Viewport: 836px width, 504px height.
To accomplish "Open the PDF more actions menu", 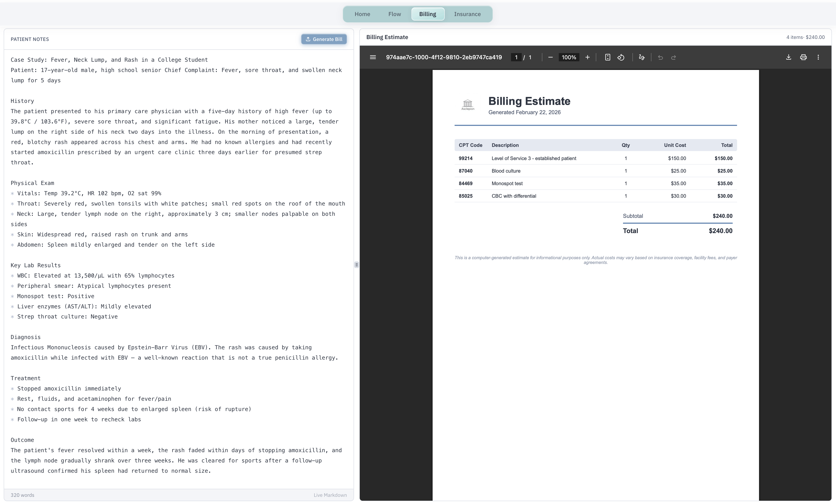I will pos(818,57).
